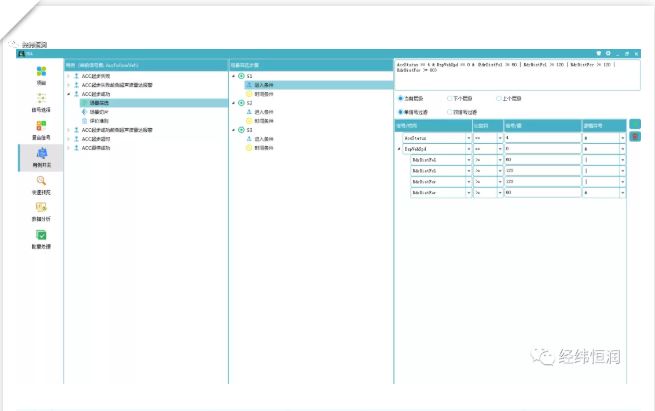Select the highlighted scene filter row under ACC起步成功
Viewport: 655px width, 411px height.
(x=154, y=103)
